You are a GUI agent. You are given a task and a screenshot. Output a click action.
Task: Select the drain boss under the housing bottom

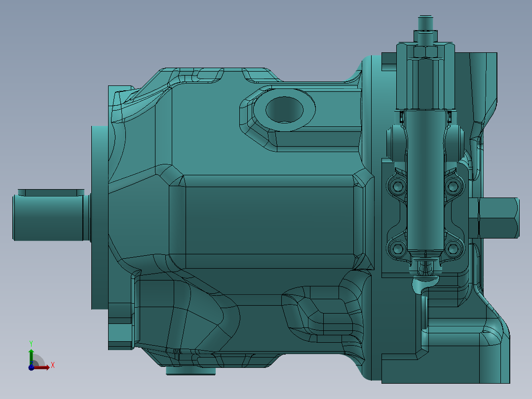coord(190,371)
